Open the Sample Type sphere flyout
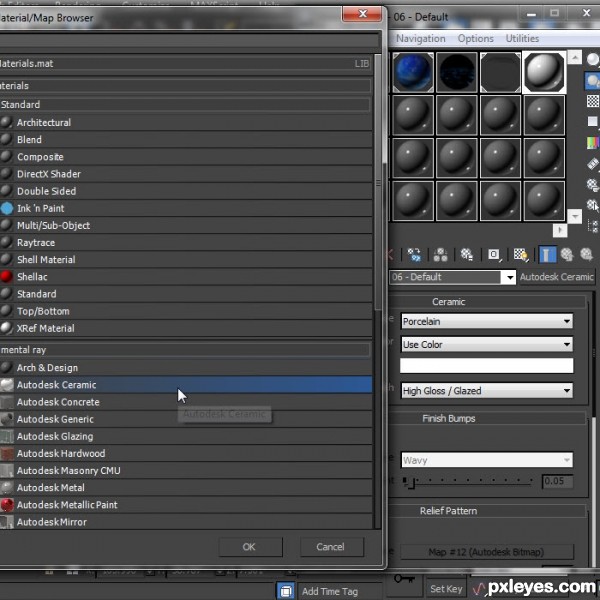 point(593,60)
